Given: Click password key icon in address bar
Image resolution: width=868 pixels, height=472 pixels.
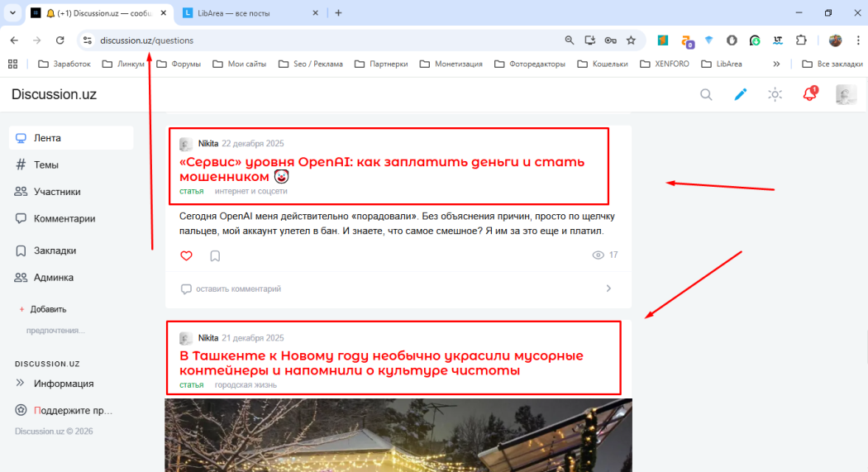Looking at the screenshot, I should [611, 41].
